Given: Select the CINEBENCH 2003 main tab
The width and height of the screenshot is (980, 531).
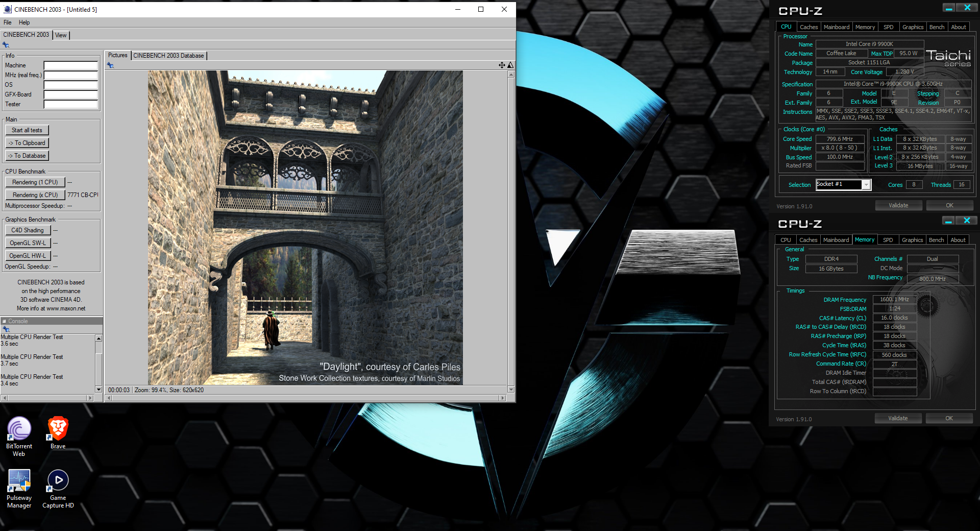Looking at the screenshot, I should [26, 35].
